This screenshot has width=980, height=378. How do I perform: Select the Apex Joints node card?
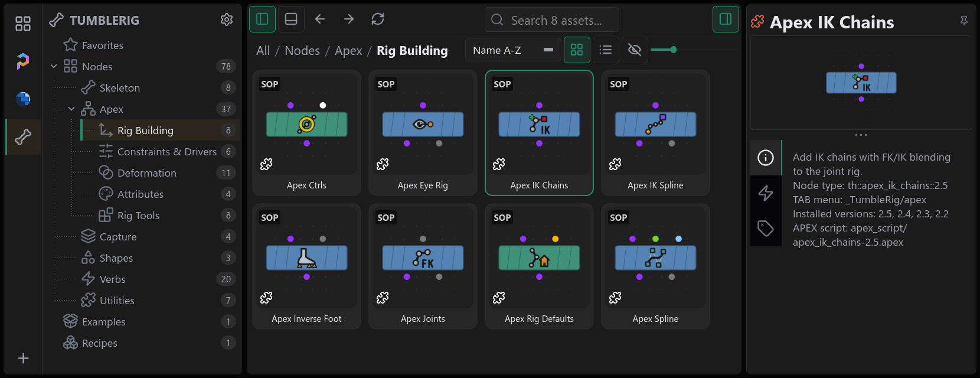(423, 266)
